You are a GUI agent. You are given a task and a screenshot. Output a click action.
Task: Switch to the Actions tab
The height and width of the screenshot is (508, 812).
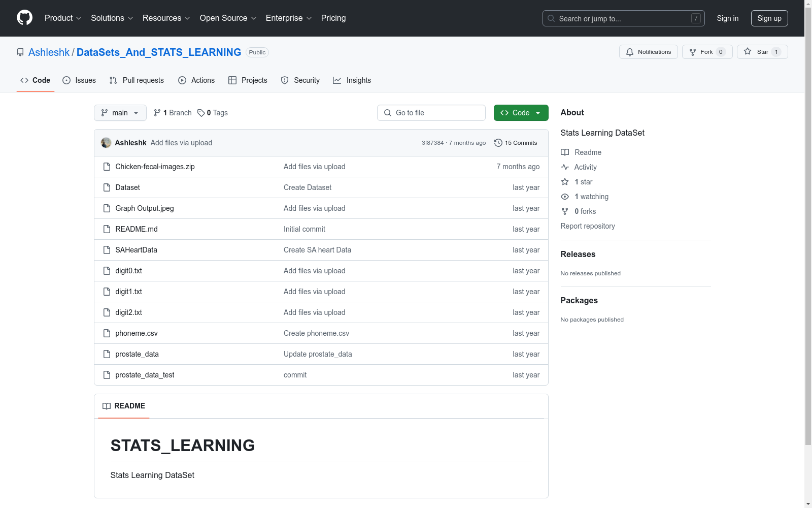point(196,80)
